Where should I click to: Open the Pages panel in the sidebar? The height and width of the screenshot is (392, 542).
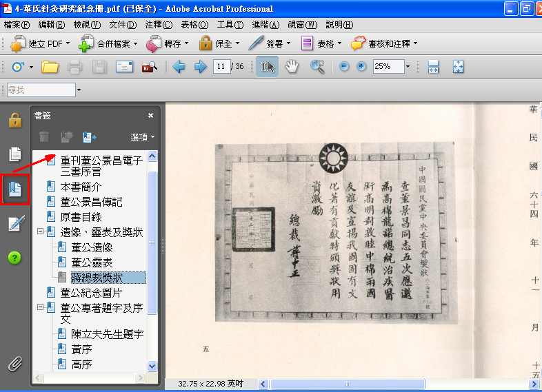pos(15,154)
